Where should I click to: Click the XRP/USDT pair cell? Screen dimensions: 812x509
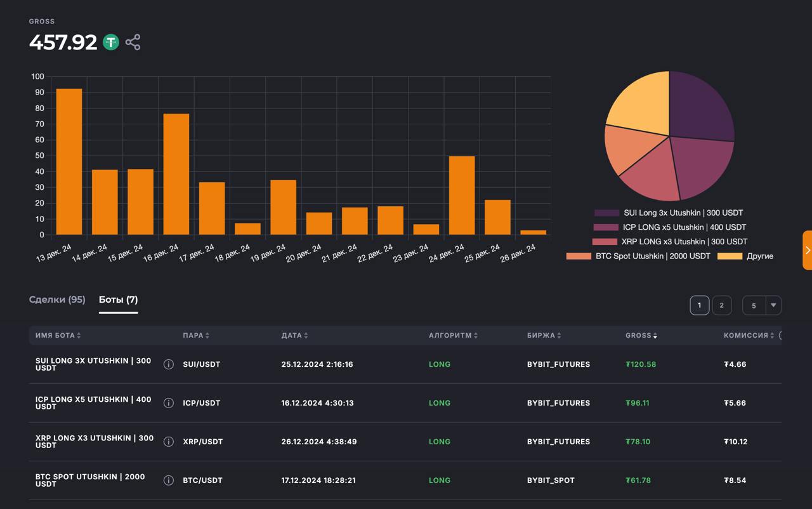pos(203,442)
